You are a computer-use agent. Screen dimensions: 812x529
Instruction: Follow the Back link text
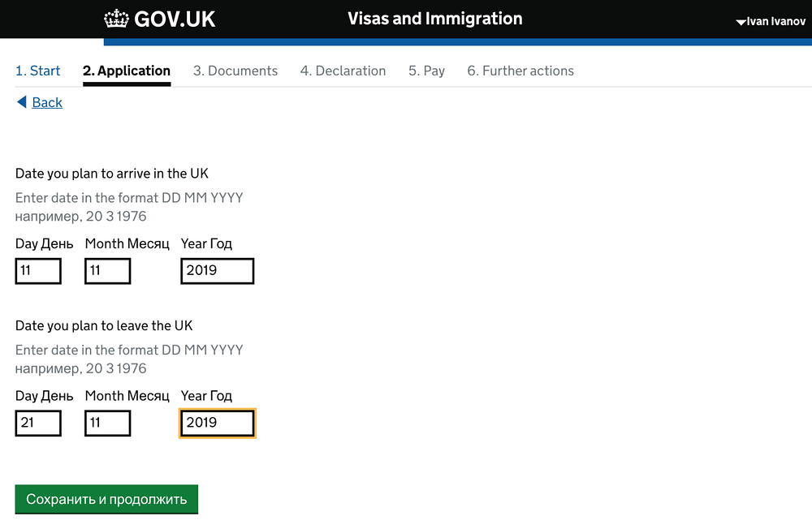47,102
